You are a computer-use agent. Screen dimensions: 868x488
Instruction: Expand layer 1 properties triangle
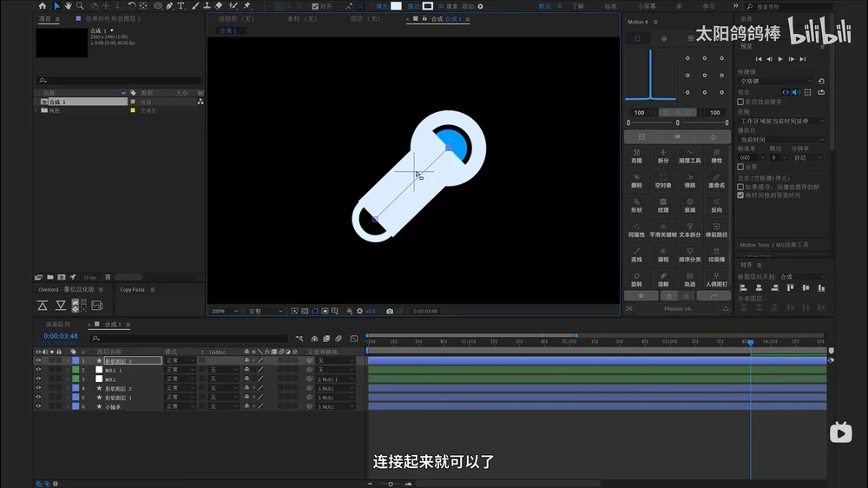click(x=68, y=361)
